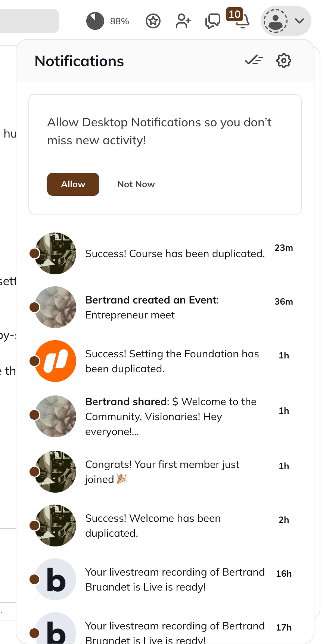
Task: Open the profile avatar icon
Action: 276,21
